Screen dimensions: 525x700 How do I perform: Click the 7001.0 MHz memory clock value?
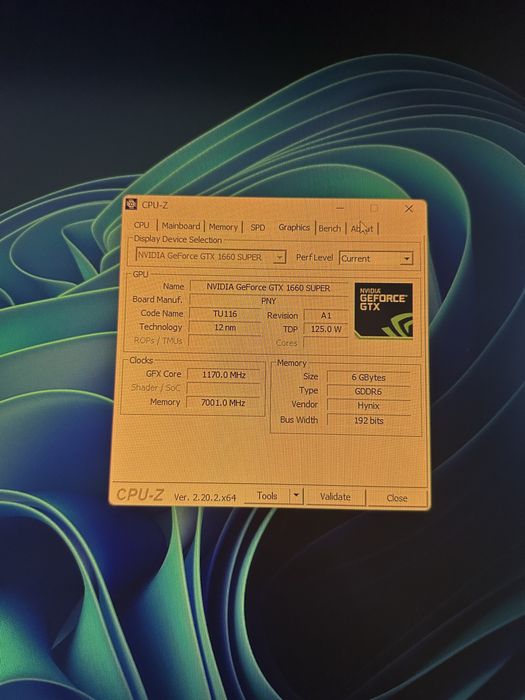pos(223,403)
